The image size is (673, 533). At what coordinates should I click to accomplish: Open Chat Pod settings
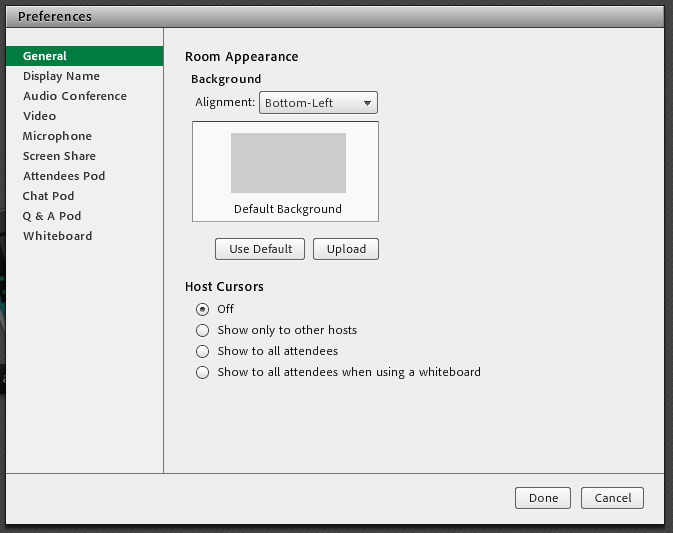[x=48, y=196]
